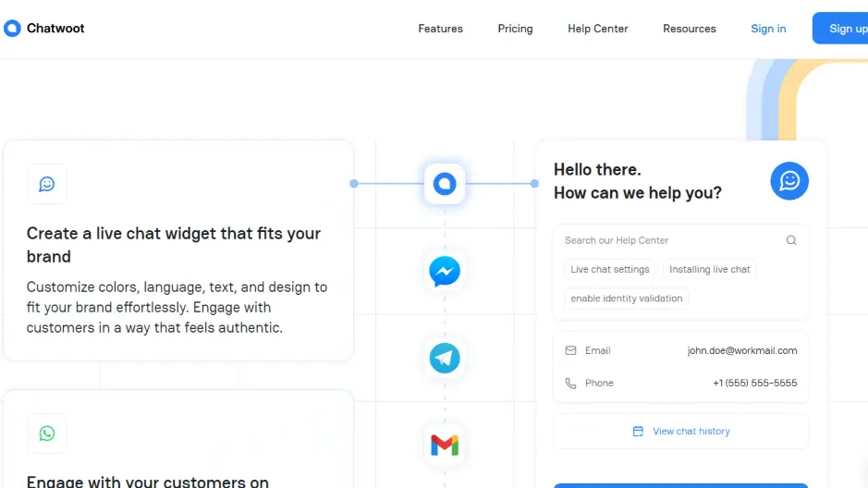Click the calendar icon beside View chat history

pyautogui.click(x=638, y=431)
